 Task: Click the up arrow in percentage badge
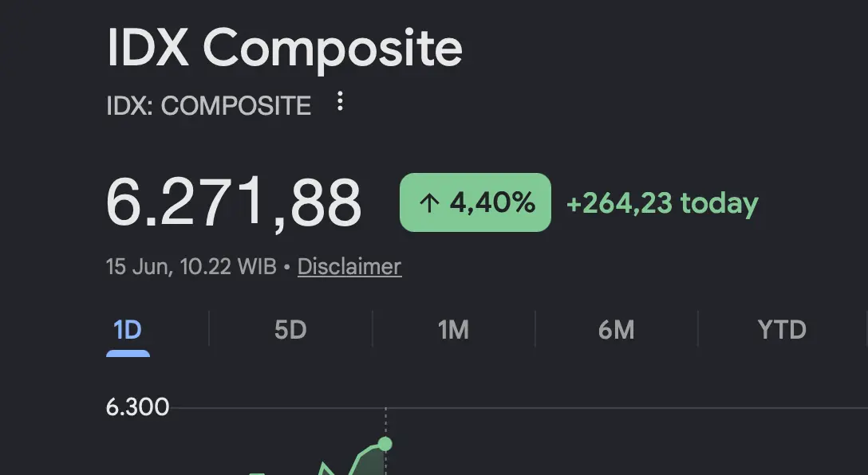429,203
